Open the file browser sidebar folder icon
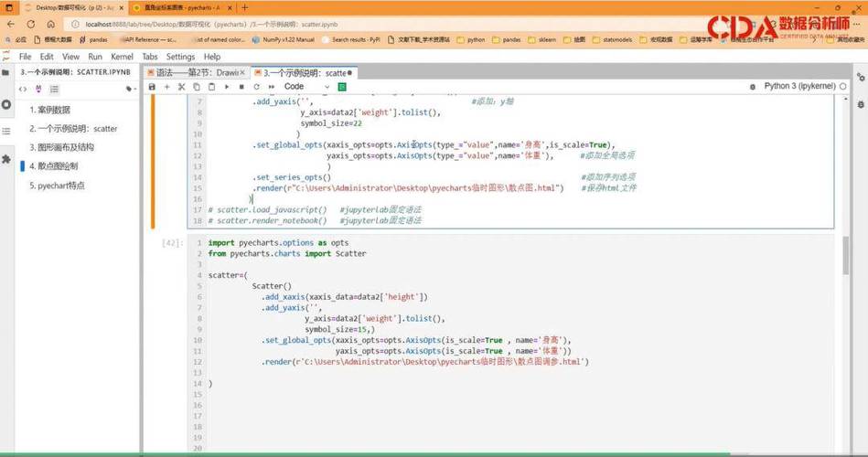868x457 pixels. 6,72
